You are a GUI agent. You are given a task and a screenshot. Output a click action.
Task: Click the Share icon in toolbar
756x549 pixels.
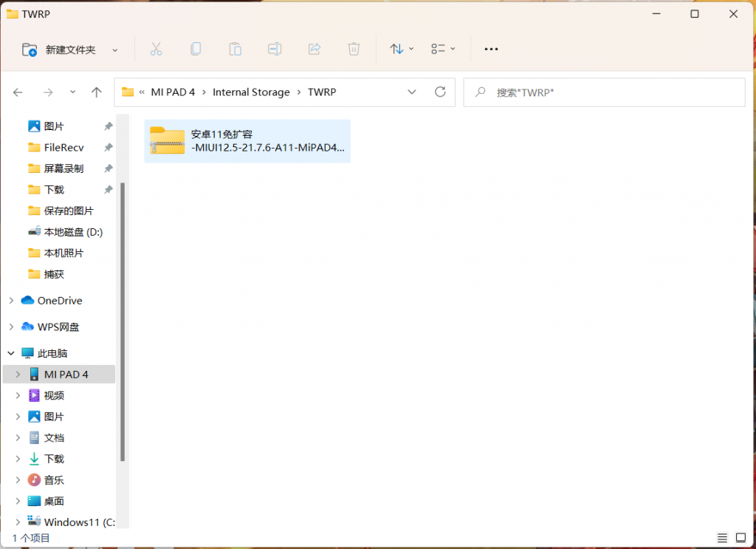(314, 50)
